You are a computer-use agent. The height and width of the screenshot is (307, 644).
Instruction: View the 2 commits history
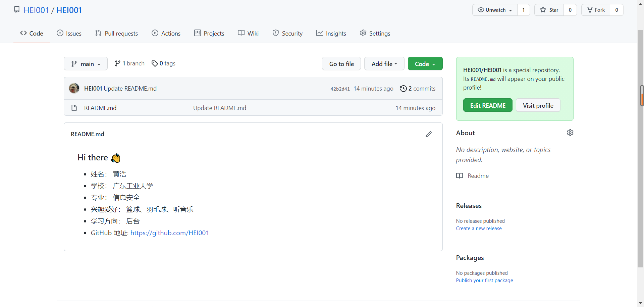click(418, 89)
